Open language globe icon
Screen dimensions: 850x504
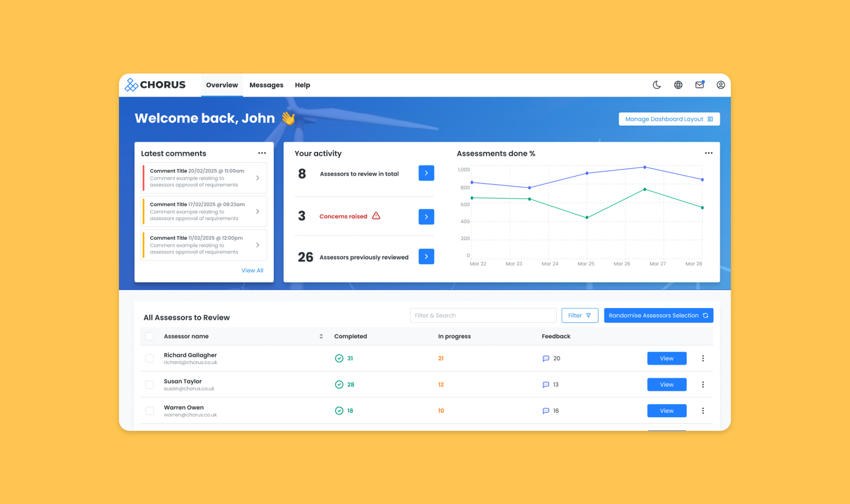678,85
